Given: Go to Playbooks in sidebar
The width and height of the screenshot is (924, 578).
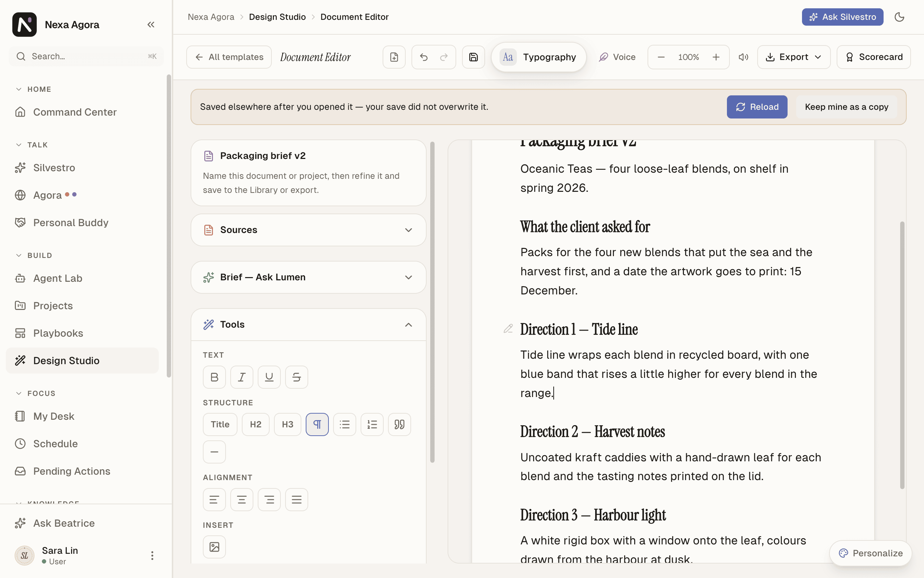Looking at the screenshot, I should coord(82,333).
